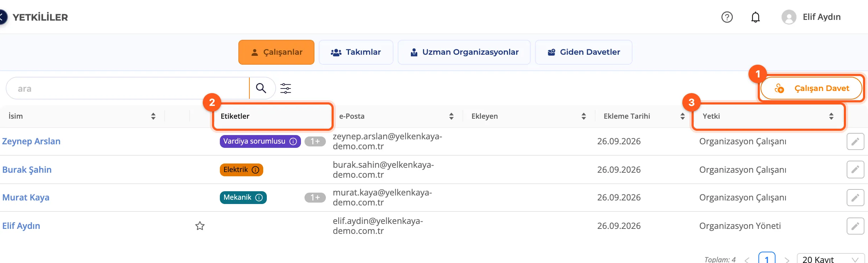Open the filter sliders icon
Image resolution: width=868 pixels, height=263 pixels.
(286, 88)
